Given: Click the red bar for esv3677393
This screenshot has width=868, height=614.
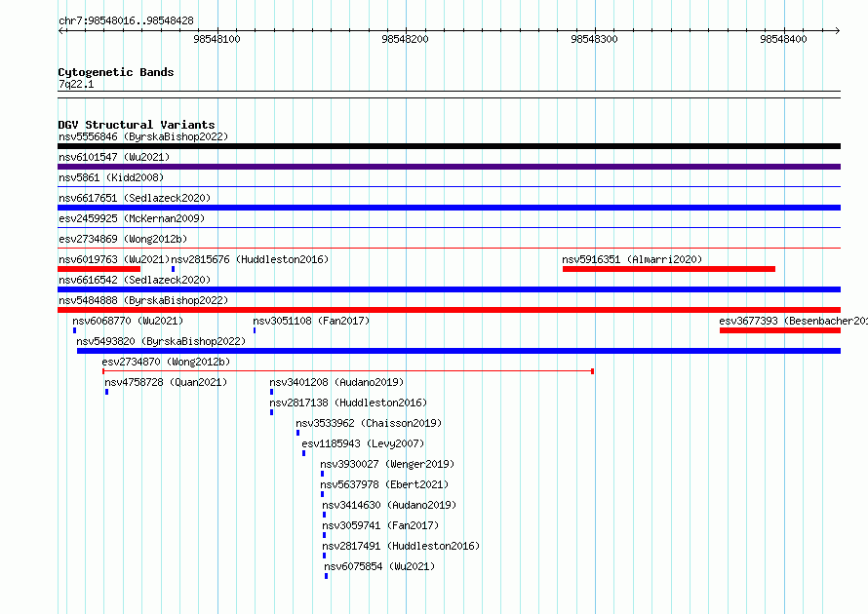Looking at the screenshot, I should pyautogui.click(x=780, y=330).
